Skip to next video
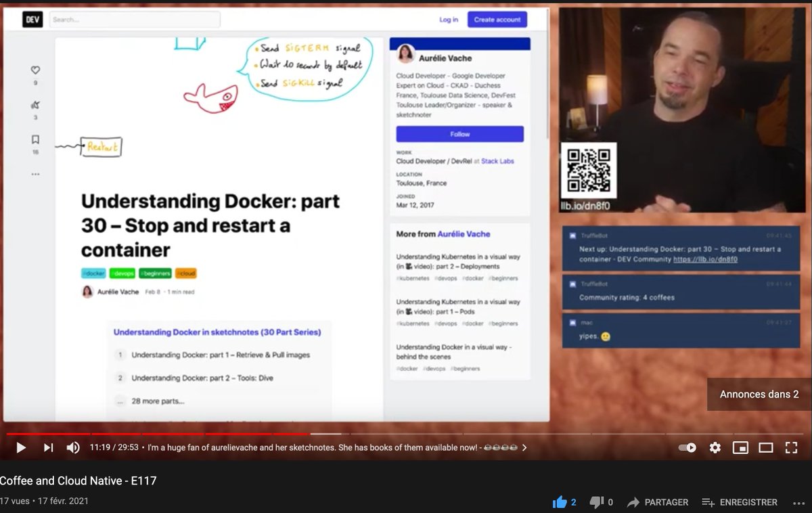The height and width of the screenshot is (513, 812). pos(47,447)
